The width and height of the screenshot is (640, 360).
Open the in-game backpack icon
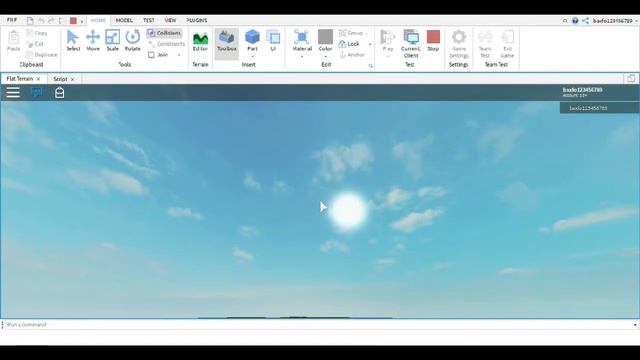60,93
